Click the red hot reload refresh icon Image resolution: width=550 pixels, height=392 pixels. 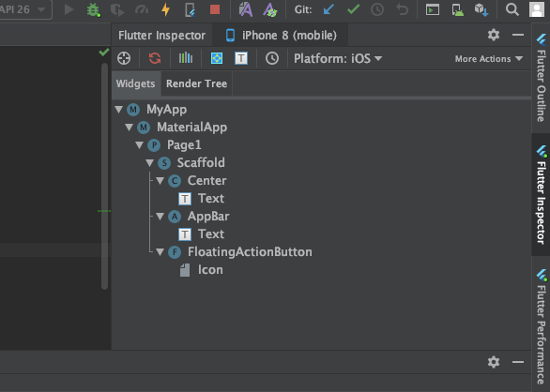point(155,58)
